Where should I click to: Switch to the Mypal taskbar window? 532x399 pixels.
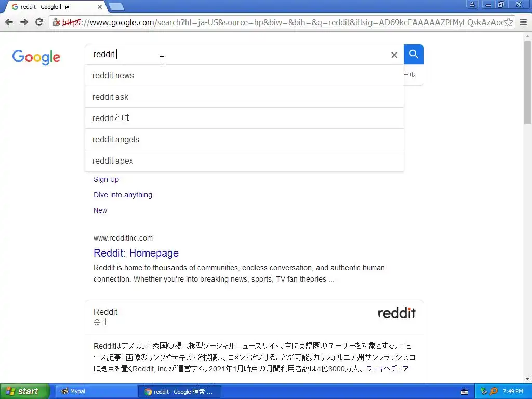(x=96, y=392)
